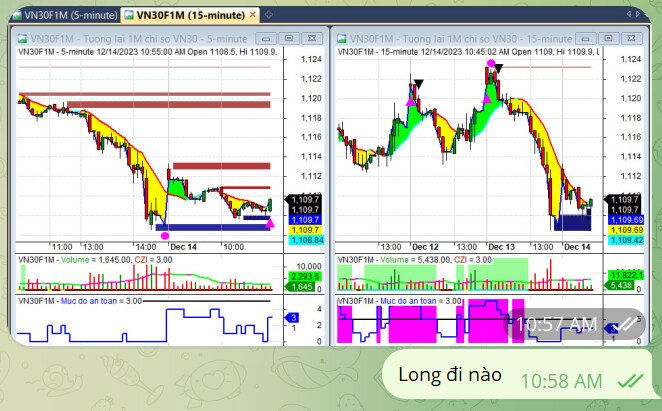
Task: Click the magenta circle at the 15-minute chart top
Action: [491, 63]
